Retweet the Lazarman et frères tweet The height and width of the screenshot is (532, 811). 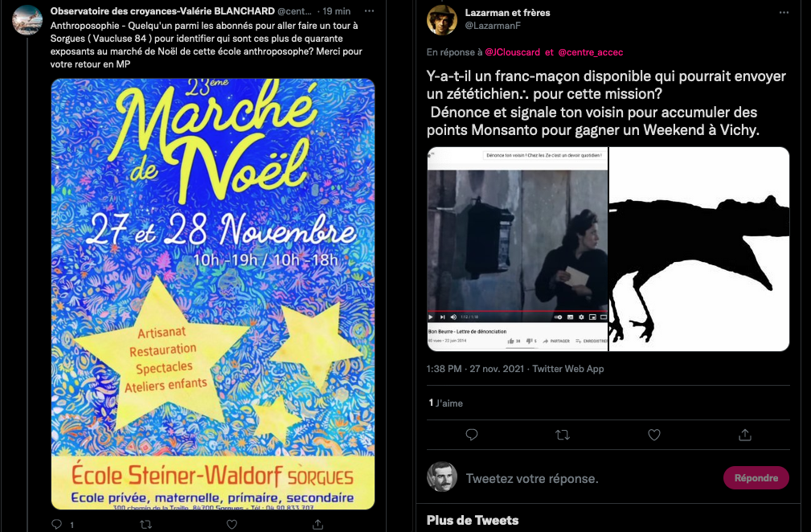click(563, 435)
